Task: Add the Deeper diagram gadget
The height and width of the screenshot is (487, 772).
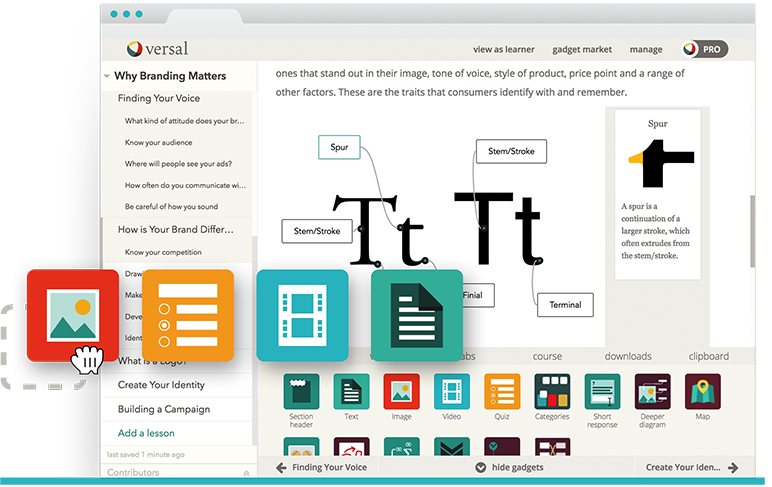Action: tap(652, 391)
